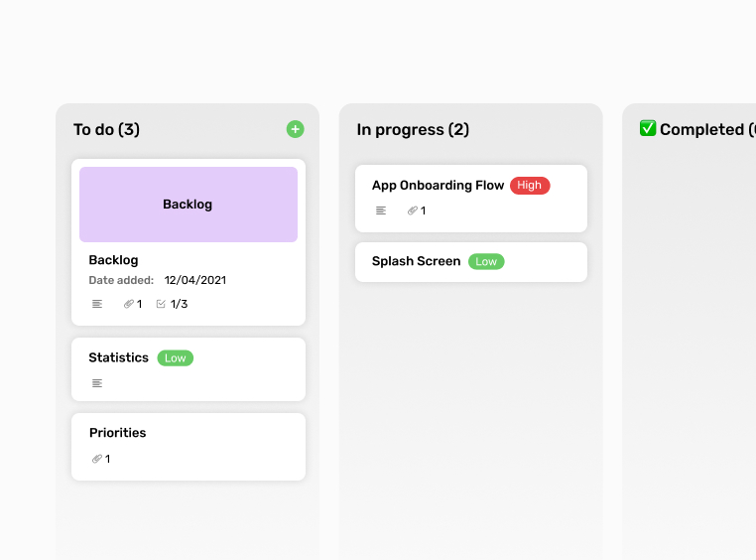Click the paperclip icon on Priorities card
This screenshot has width=756, height=560.
click(x=97, y=459)
